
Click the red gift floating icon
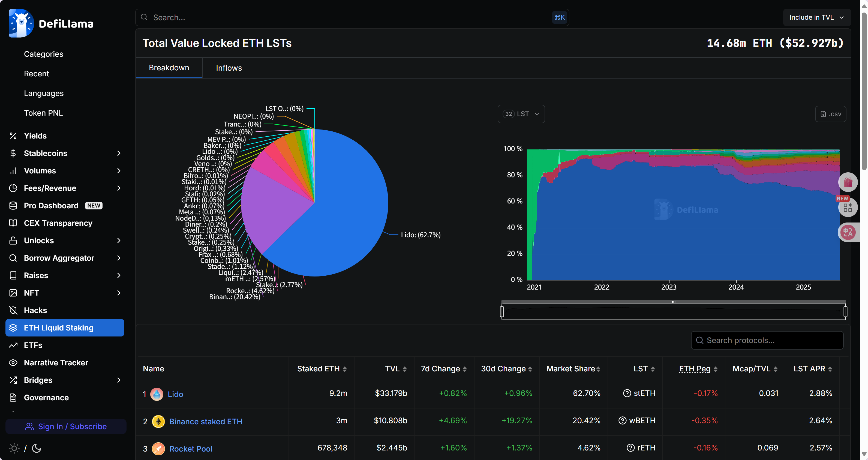click(x=848, y=182)
